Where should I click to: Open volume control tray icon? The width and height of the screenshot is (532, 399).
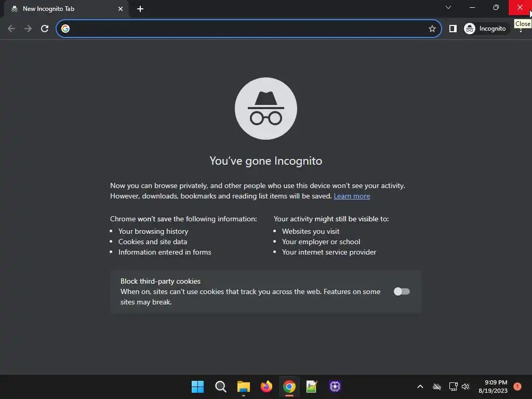(465, 387)
